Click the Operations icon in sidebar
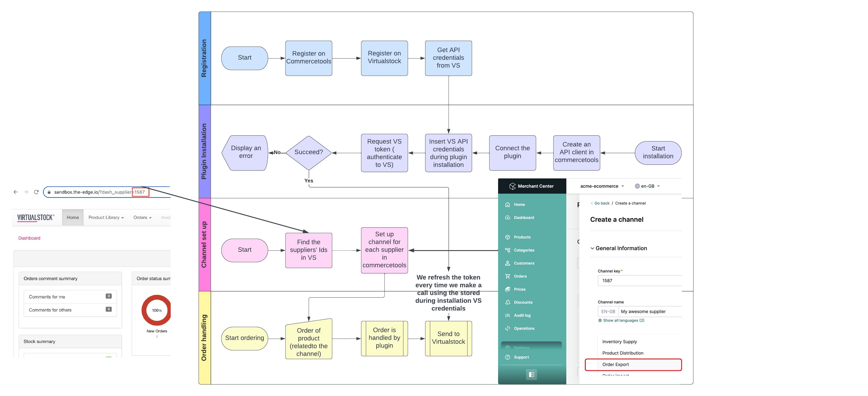Viewport: 868px width, 396px height. [507, 328]
